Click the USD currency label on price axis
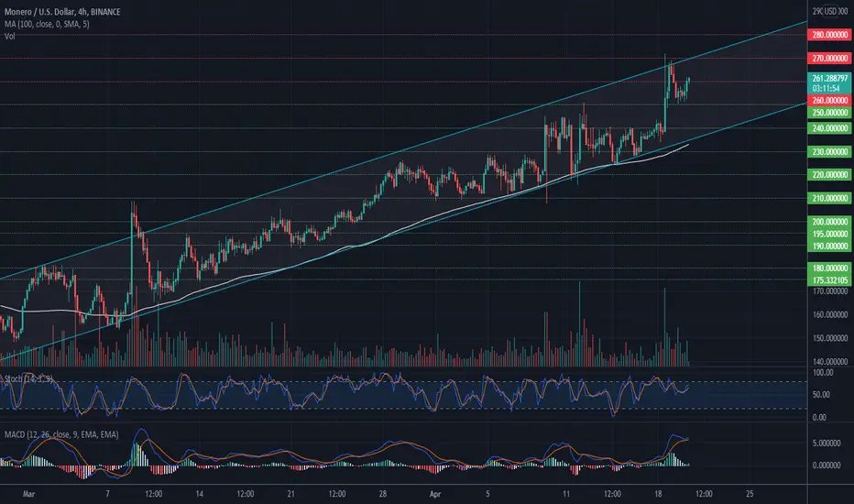Image resolution: width=854 pixels, height=504 pixels. tap(830, 11)
